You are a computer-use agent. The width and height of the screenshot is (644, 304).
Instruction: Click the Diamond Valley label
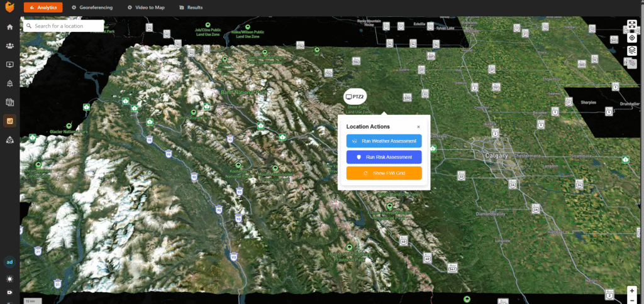click(x=489, y=214)
